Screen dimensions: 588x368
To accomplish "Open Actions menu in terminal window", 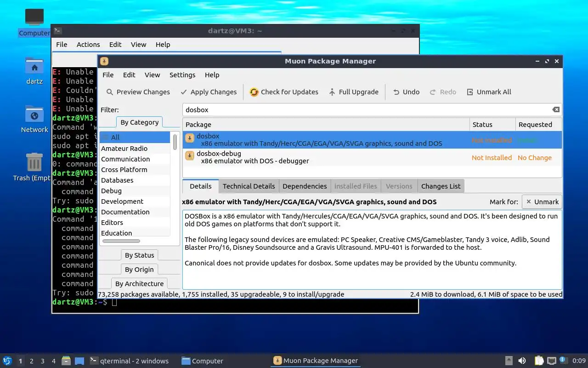I will [x=88, y=45].
